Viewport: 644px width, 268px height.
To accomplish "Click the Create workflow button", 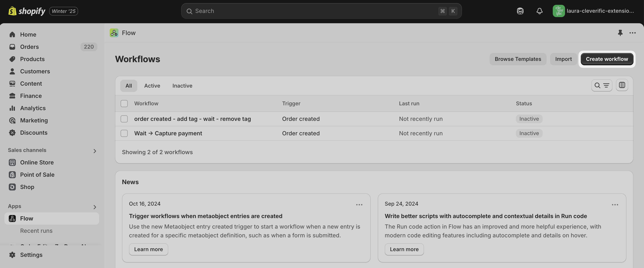I will coord(607,59).
